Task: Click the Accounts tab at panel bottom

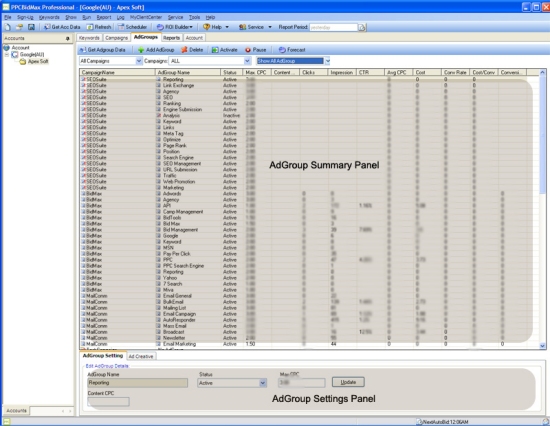Action: (16, 410)
